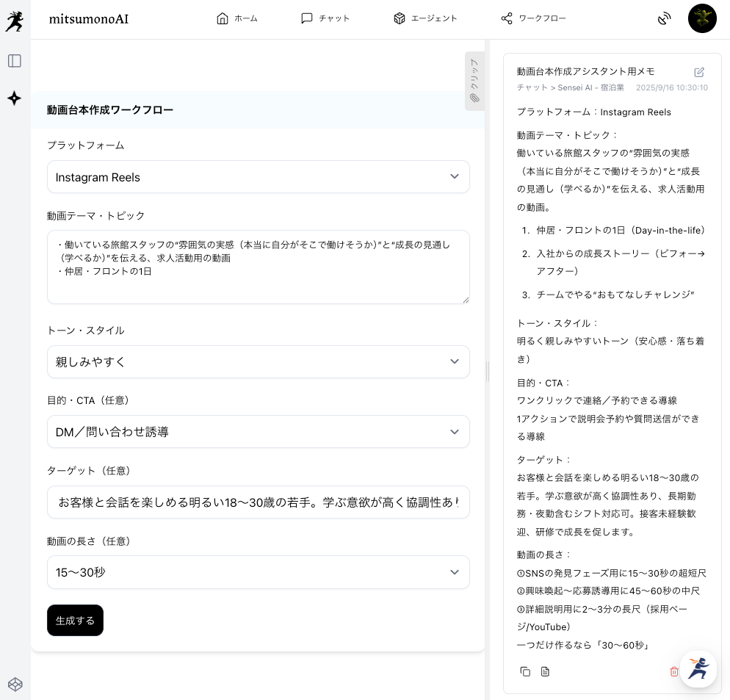Edit the memo using pencil icon
The image size is (730, 700).
[699, 72]
